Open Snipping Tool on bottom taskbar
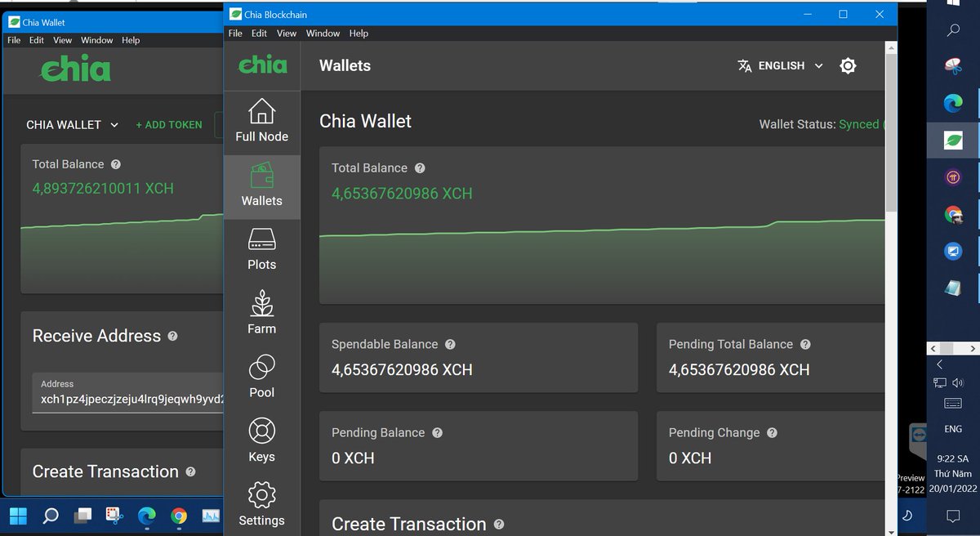The width and height of the screenshot is (980, 536). point(114,516)
